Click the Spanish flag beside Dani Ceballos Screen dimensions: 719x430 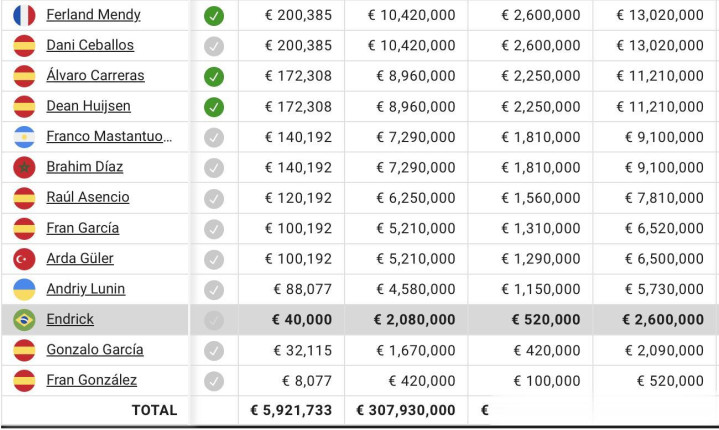(x=24, y=45)
